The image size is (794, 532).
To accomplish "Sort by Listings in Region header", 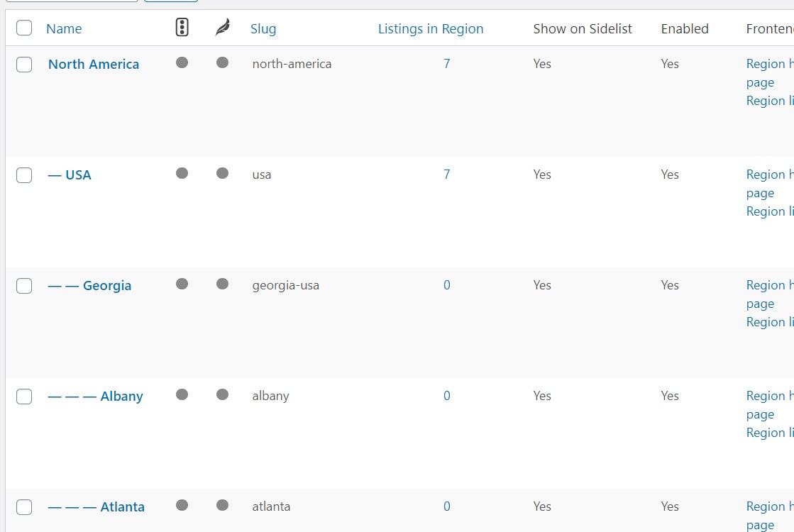I will [x=431, y=29].
